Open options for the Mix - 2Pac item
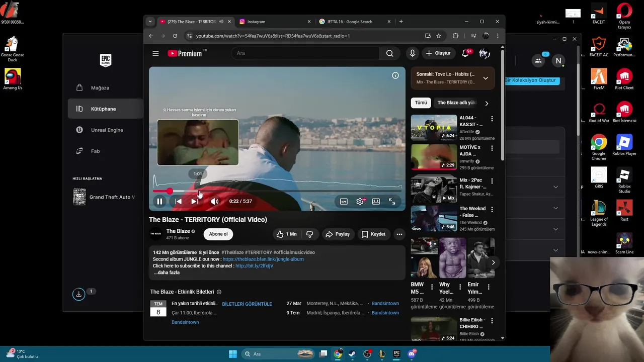This screenshot has height=362, width=644. coord(492,180)
